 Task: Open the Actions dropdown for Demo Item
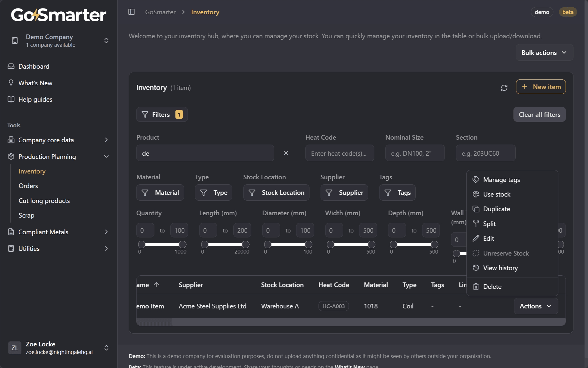[x=536, y=306]
